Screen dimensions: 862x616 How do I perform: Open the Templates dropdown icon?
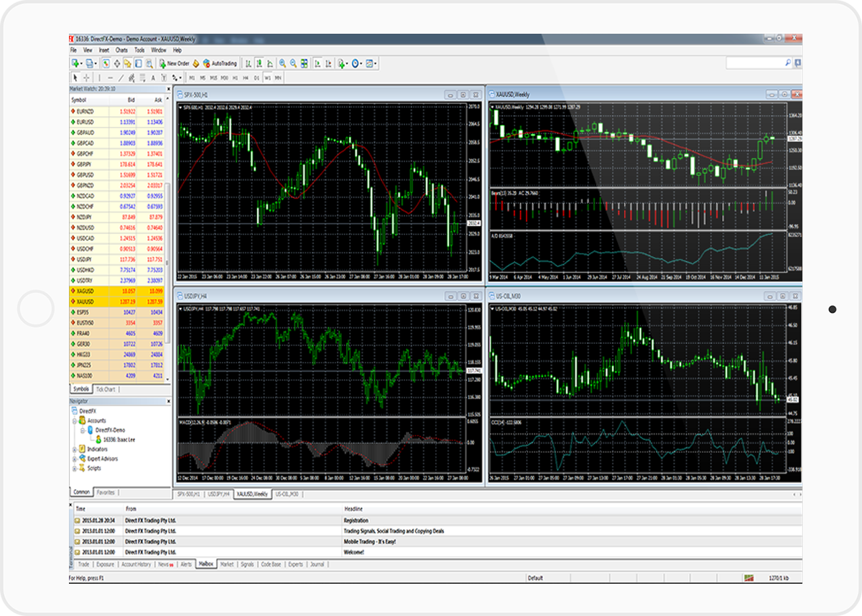371,63
